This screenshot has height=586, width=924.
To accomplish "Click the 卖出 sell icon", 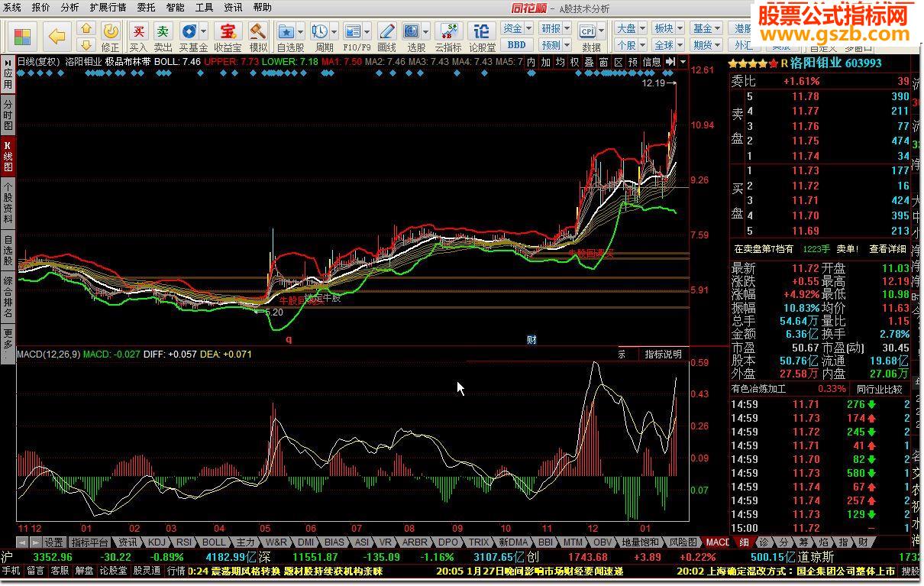I will (163, 31).
